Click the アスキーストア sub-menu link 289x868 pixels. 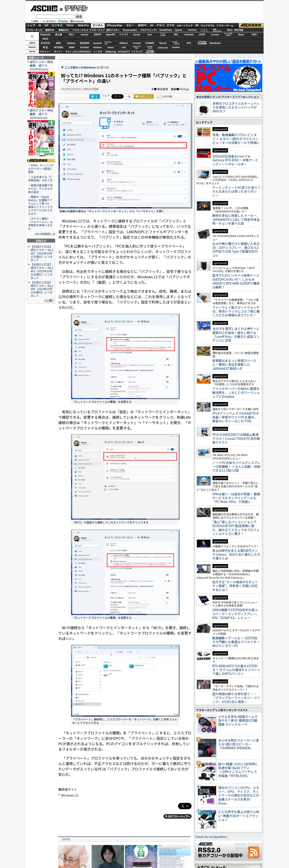pyautogui.click(x=97, y=30)
